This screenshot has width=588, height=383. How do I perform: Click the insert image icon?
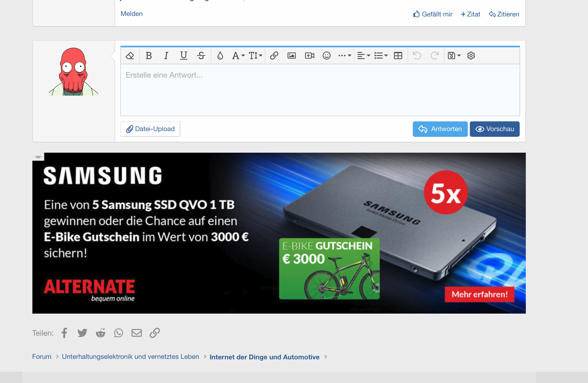291,56
